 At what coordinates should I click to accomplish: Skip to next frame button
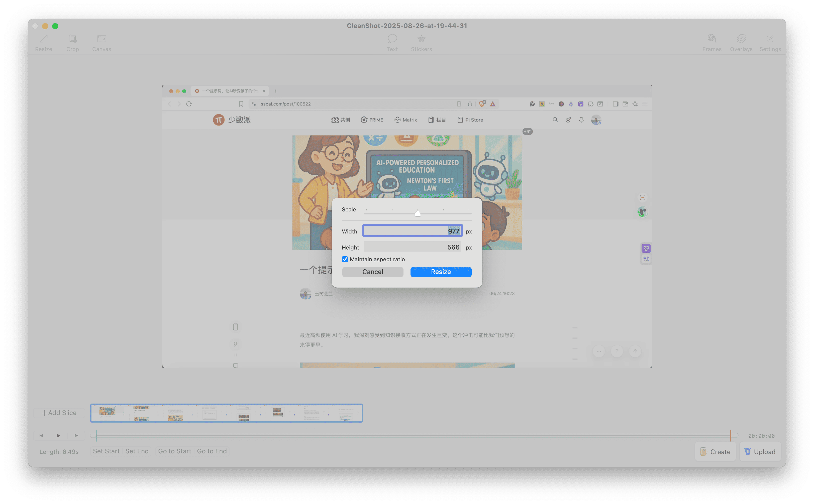coord(76,435)
